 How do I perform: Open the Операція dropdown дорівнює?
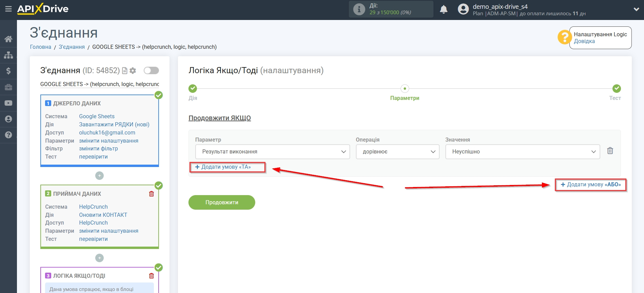pyautogui.click(x=398, y=152)
